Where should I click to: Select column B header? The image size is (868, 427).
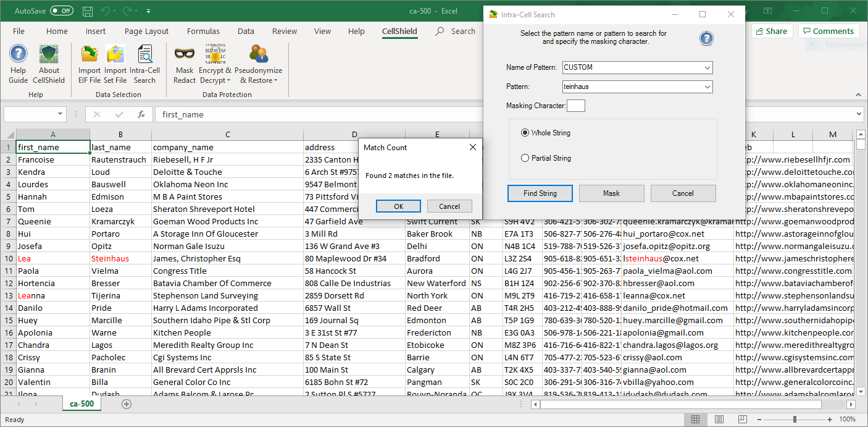tap(120, 135)
